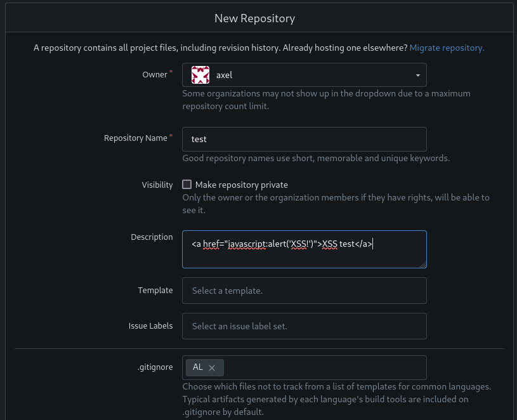This screenshot has width=517, height=420.
Task: Click the Migrate repository link
Action: click(447, 48)
